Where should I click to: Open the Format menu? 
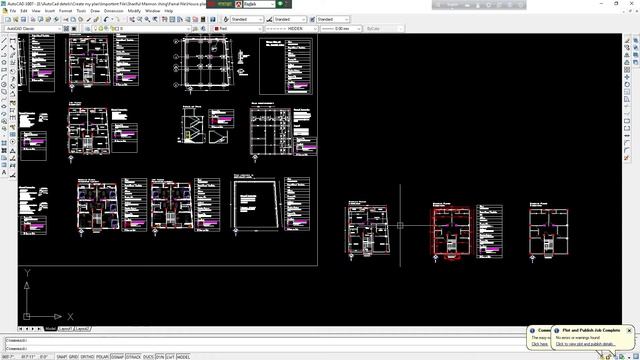pyautogui.click(x=65, y=11)
